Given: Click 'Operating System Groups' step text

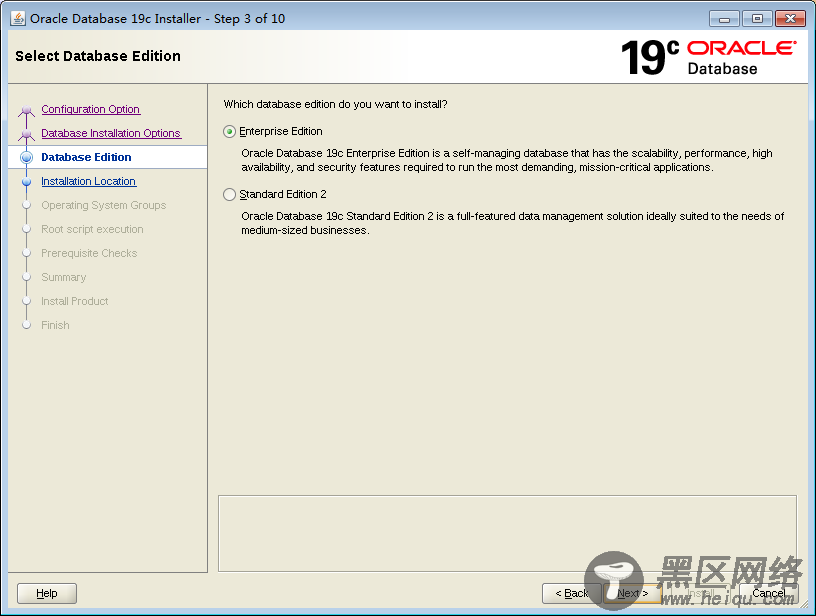Looking at the screenshot, I should [x=104, y=205].
